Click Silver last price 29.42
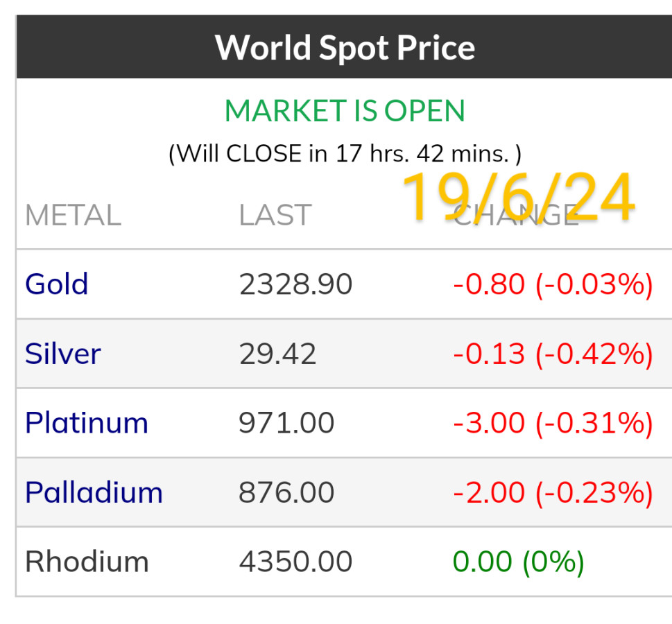 point(277,354)
